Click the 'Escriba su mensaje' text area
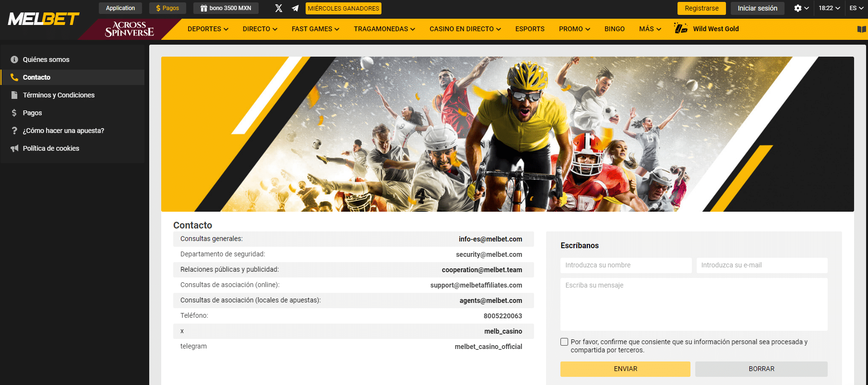This screenshot has width=868, height=385. tap(693, 304)
